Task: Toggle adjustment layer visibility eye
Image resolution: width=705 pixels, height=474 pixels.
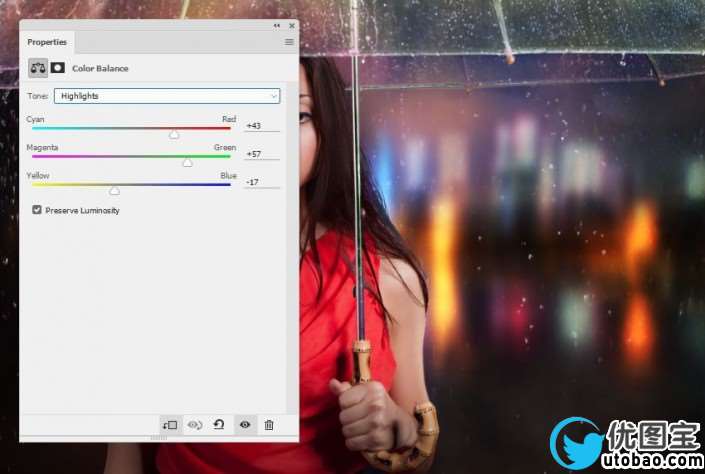Action: pos(245,425)
